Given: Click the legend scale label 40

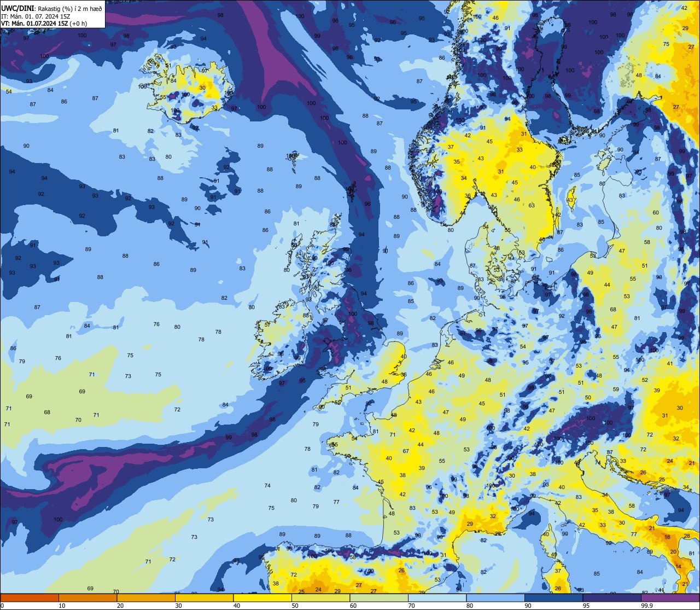Looking at the screenshot, I should click(x=237, y=606).
